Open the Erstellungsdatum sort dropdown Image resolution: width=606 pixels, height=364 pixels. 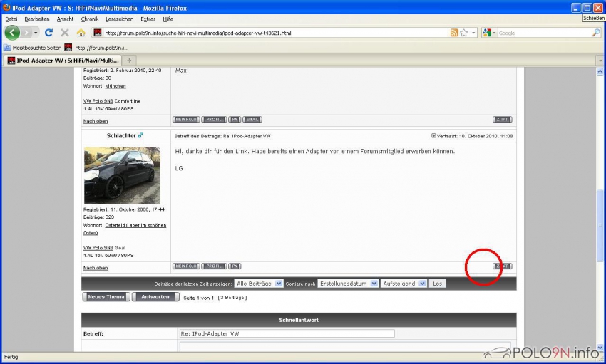point(348,284)
